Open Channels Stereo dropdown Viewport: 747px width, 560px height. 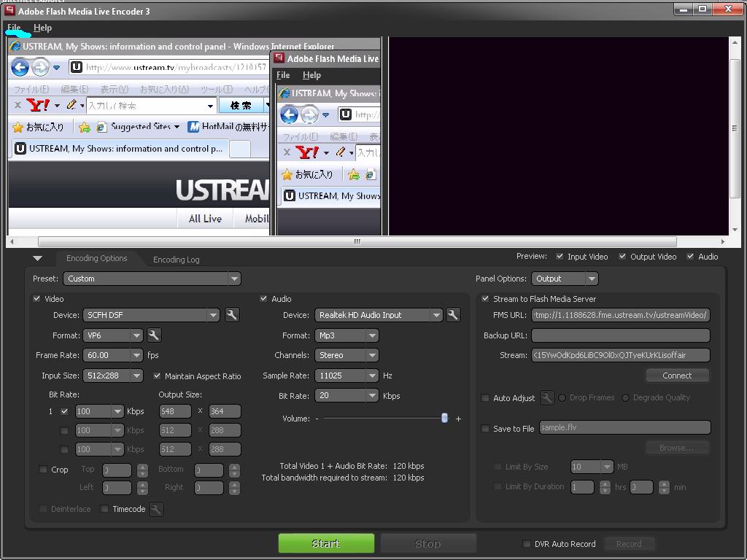(x=347, y=355)
